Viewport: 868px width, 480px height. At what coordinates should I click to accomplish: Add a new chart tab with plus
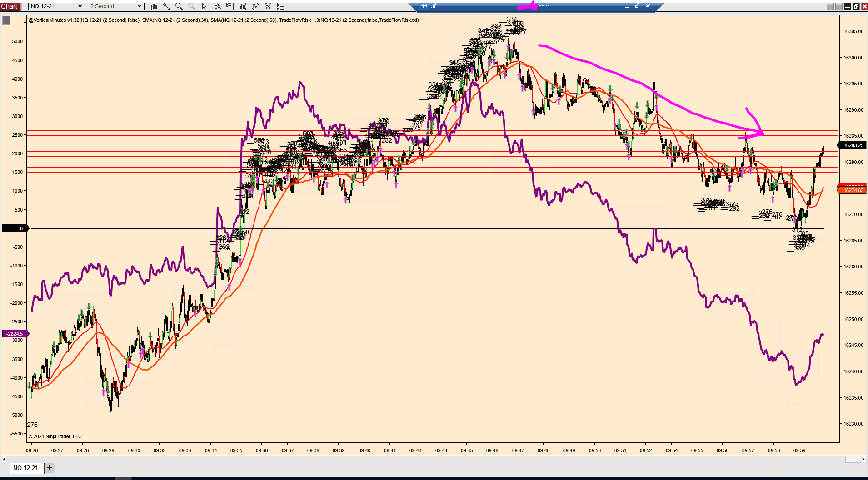(x=50, y=468)
